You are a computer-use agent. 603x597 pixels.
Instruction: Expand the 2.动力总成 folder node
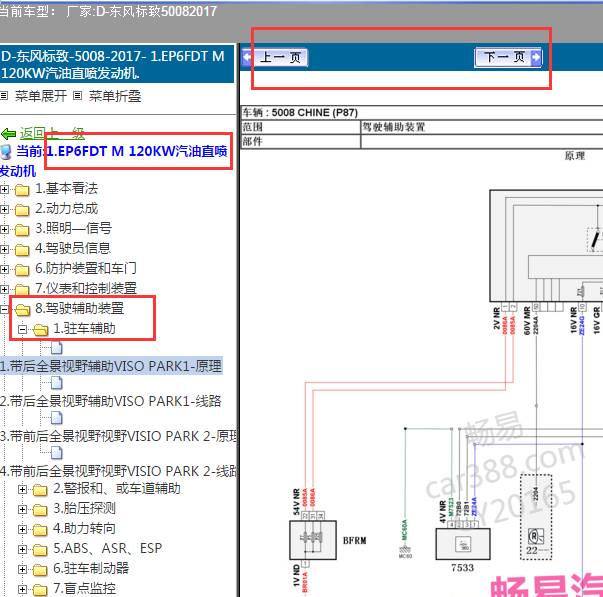click(x=5, y=209)
